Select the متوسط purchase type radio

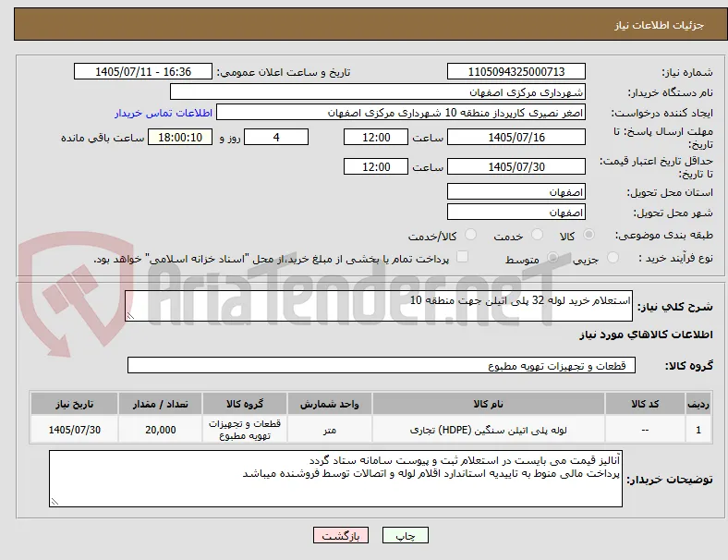(x=552, y=257)
